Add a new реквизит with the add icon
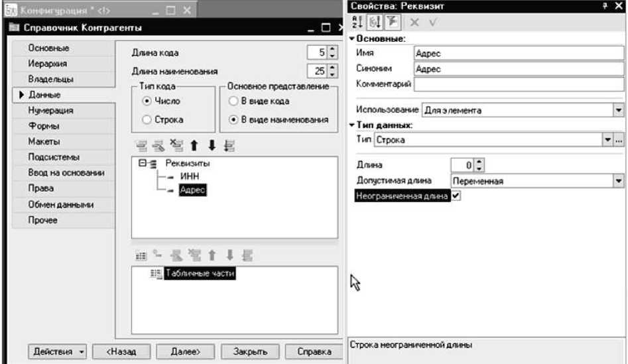This screenshot has width=628, height=364. pyautogui.click(x=141, y=146)
